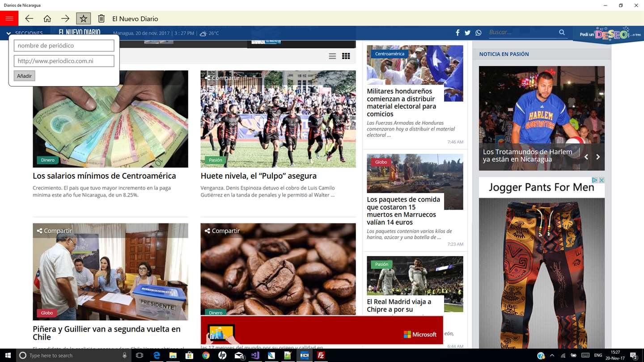Image resolution: width=644 pixels, height=362 pixels.
Task: Click the Microsoft banner ad
Action: point(322,330)
